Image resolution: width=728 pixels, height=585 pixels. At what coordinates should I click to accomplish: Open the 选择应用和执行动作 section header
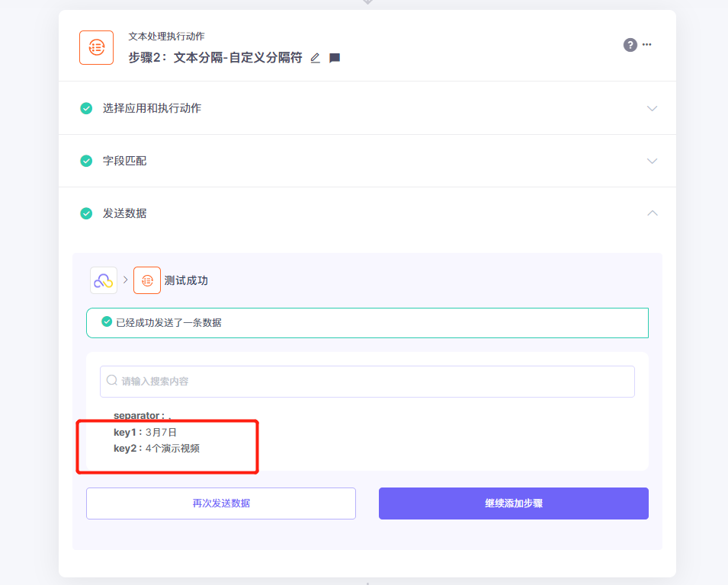tap(367, 108)
